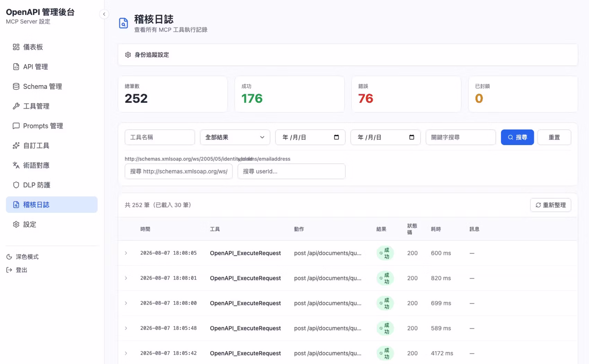Image resolution: width=589 pixels, height=364 pixels.
Task: Click the 稽核日誌 page header icon
Action: [x=123, y=23]
